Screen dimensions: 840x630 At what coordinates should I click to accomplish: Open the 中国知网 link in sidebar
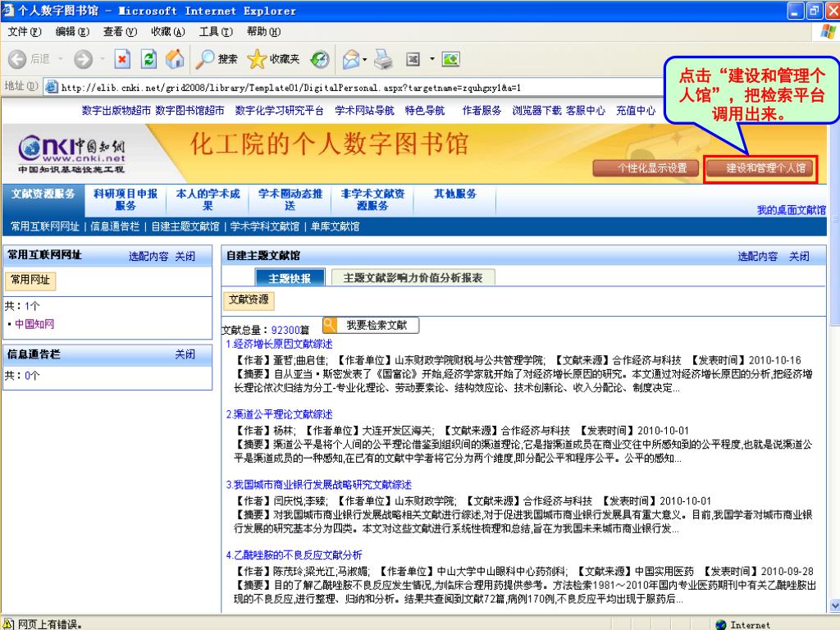click(34, 324)
